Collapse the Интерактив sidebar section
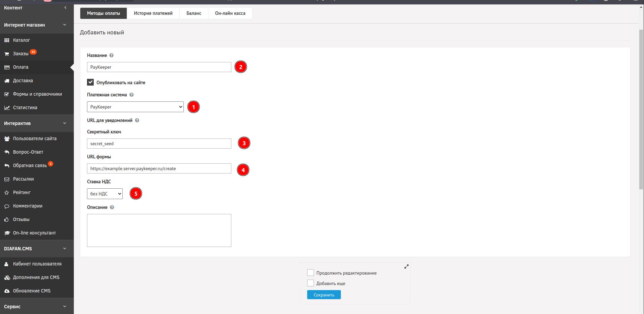The width and height of the screenshot is (644, 314). (64, 123)
